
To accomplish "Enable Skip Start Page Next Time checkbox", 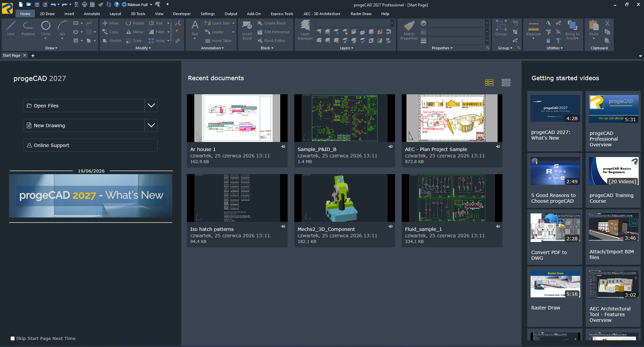I will [x=13, y=339].
